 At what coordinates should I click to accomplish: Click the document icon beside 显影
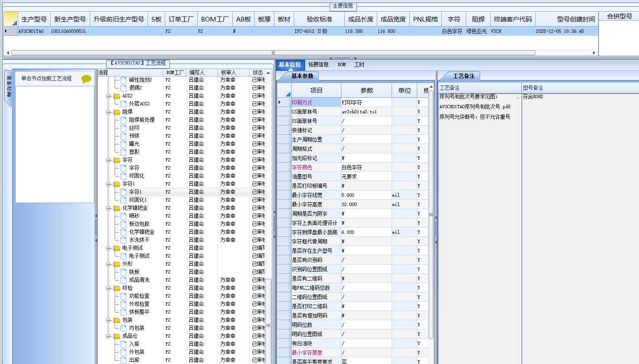pyautogui.click(x=124, y=152)
